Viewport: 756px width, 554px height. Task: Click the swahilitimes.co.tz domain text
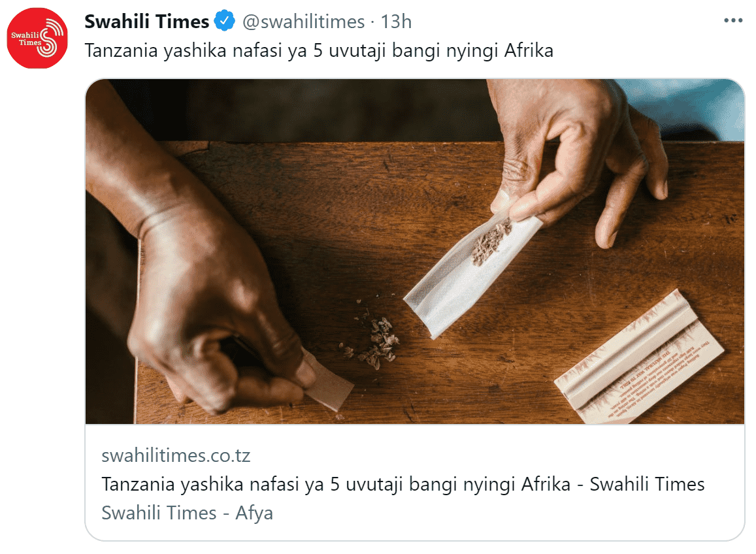pos(176,455)
